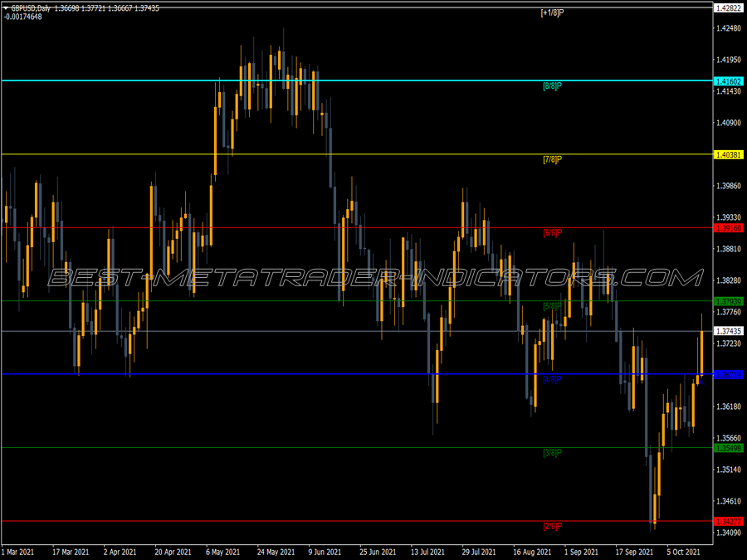Click the 17 Mar 2021 date label
This screenshot has height=560, width=747.
[71, 552]
